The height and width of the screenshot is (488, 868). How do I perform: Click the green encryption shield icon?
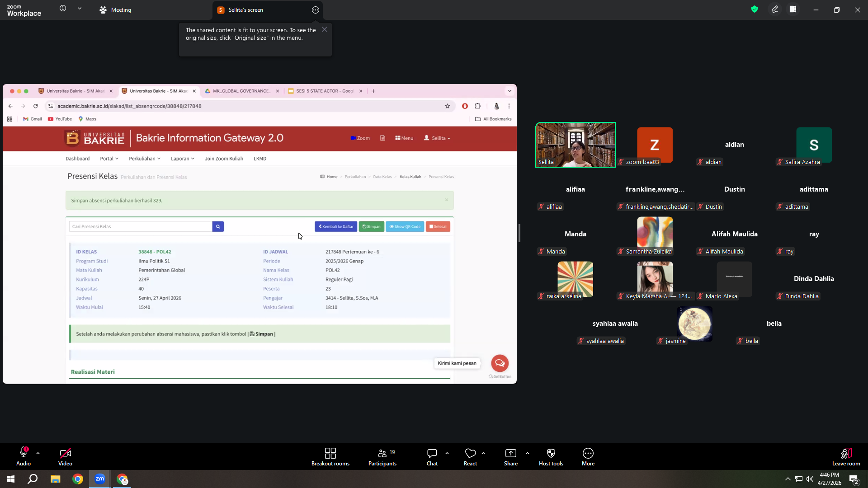(x=755, y=9)
